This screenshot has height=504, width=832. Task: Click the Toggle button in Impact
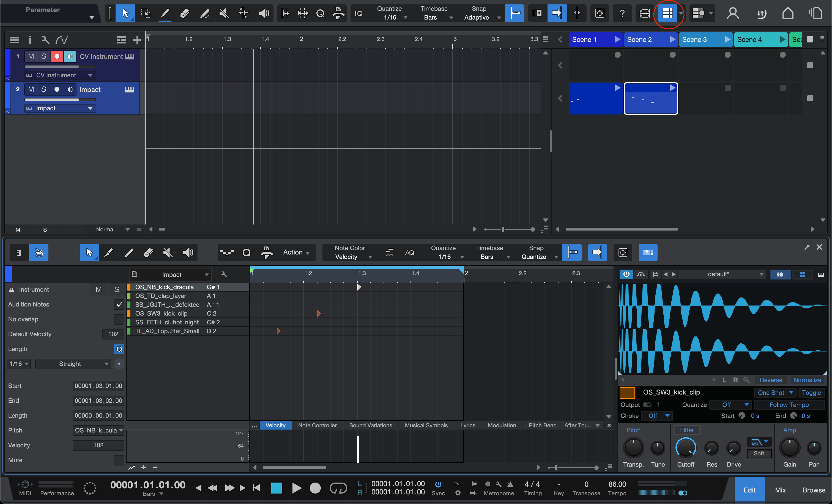811,393
